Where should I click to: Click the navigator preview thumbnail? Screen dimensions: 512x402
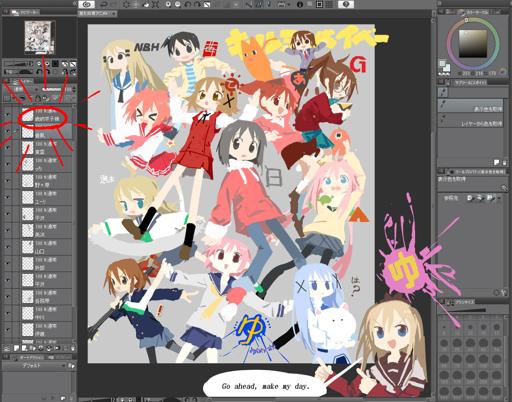(39, 37)
